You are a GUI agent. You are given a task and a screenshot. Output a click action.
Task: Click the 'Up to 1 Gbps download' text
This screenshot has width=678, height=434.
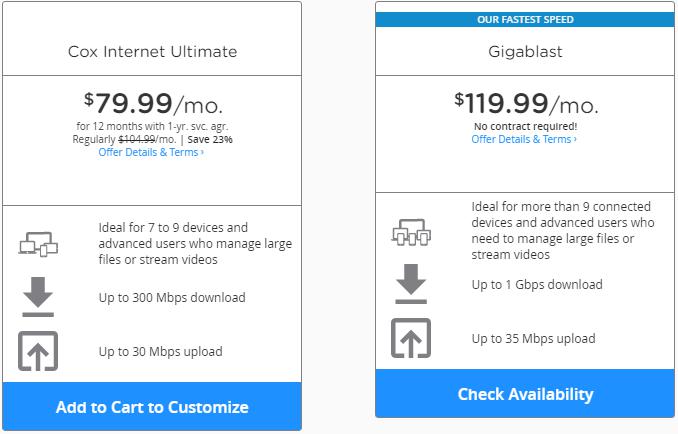(537, 284)
